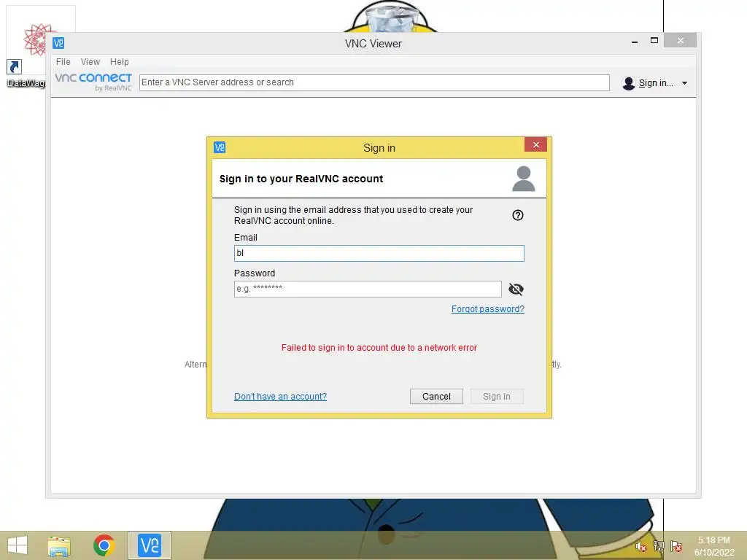Maximize the VNC Viewer window

coord(654,41)
